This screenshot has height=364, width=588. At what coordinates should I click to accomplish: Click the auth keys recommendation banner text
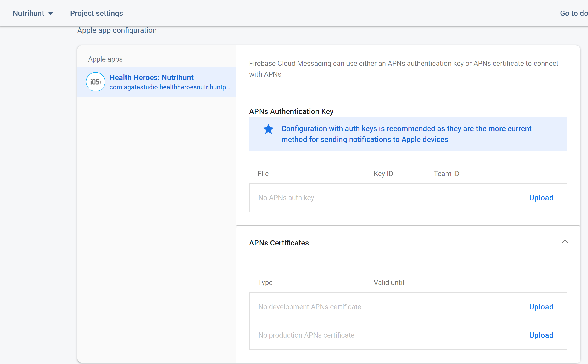406,134
